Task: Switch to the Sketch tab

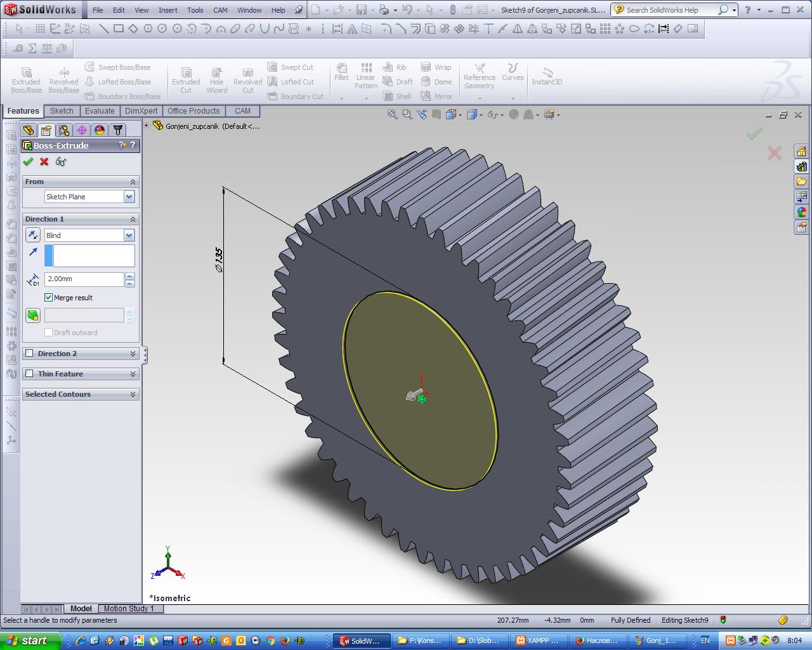Action: 62,111
